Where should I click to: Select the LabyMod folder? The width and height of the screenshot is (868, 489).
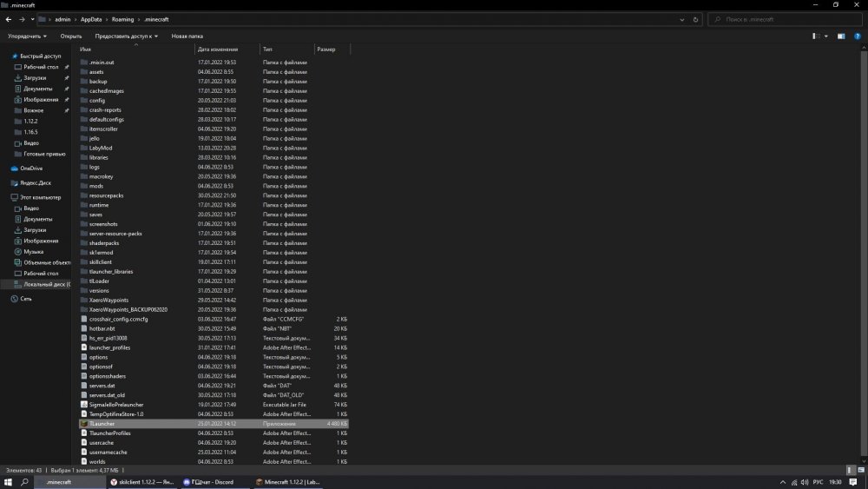tap(101, 148)
